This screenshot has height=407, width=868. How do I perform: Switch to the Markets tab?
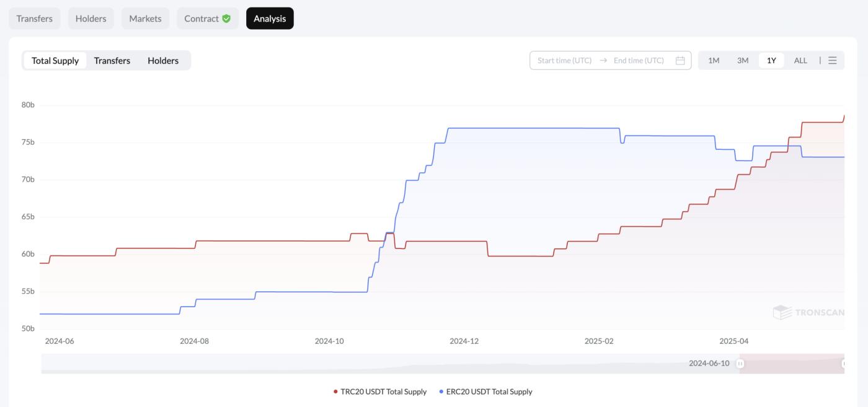(x=145, y=19)
